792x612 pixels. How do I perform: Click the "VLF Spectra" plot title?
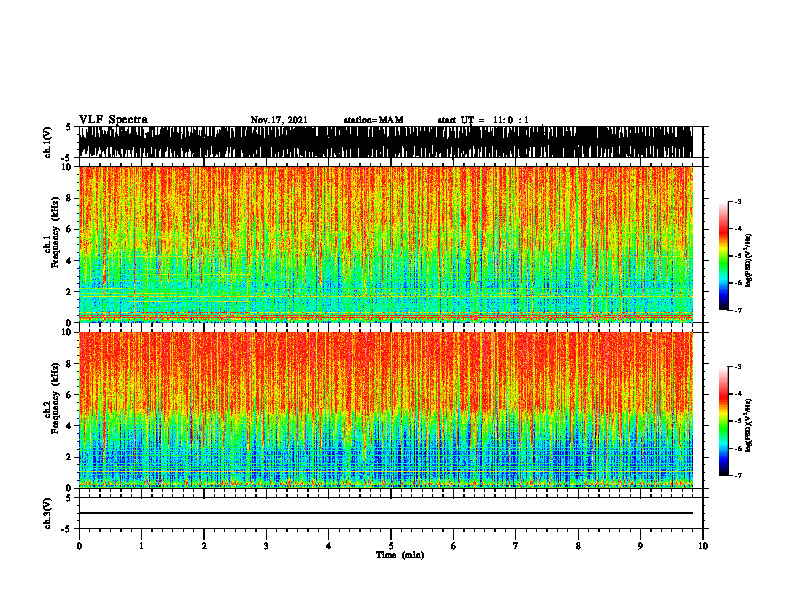tap(113, 120)
